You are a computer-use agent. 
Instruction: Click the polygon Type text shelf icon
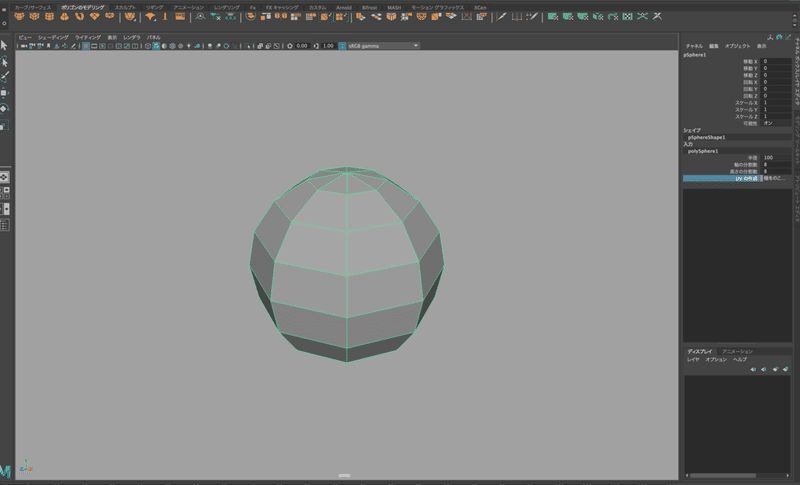[x=165, y=16]
